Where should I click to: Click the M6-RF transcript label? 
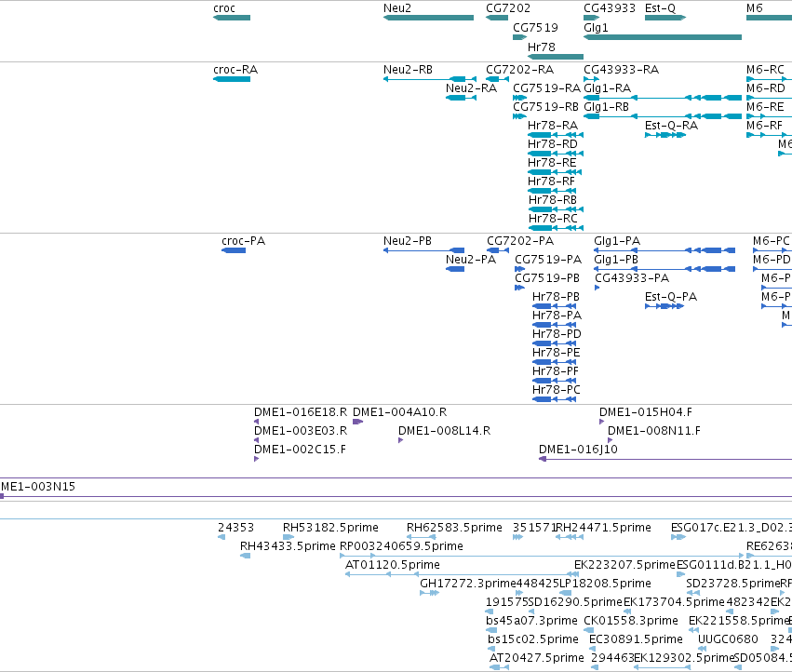point(764,126)
